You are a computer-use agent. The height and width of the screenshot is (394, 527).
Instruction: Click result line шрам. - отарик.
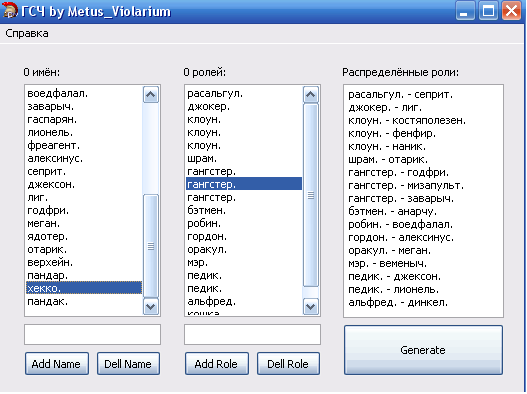pos(388,159)
